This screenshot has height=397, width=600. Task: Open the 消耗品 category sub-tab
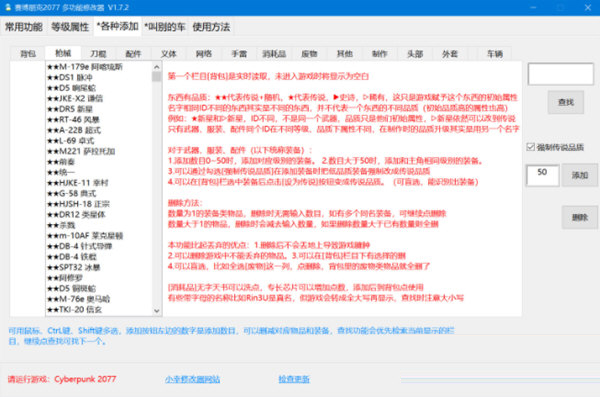coord(274,54)
